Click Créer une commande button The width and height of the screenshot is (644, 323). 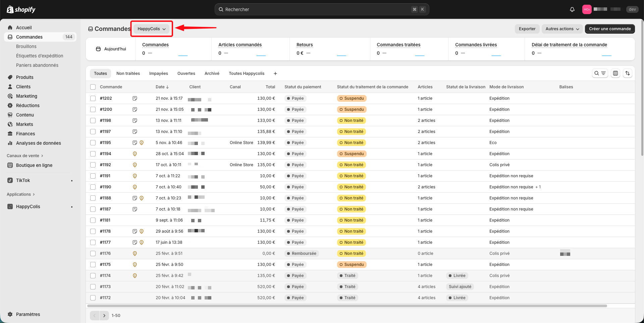pos(609,29)
